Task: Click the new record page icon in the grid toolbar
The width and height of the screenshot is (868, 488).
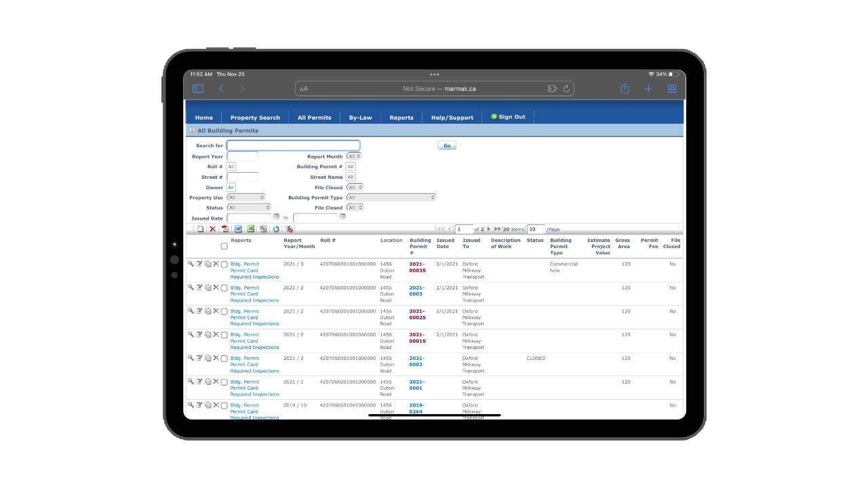Action: (200, 229)
